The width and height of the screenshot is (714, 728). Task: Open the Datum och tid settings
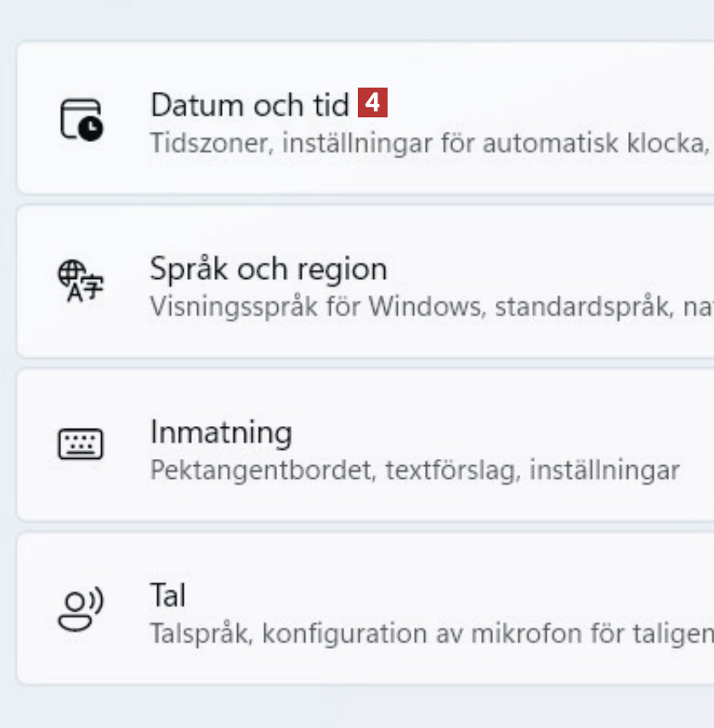click(x=250, y=105)
